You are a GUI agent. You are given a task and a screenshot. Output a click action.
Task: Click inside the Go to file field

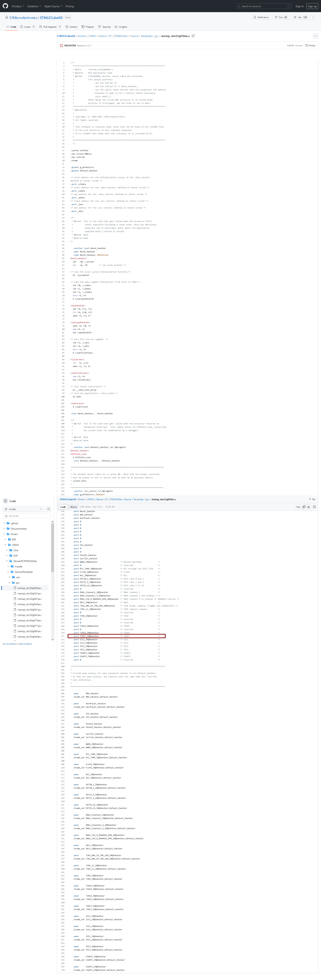pos(27,516)
